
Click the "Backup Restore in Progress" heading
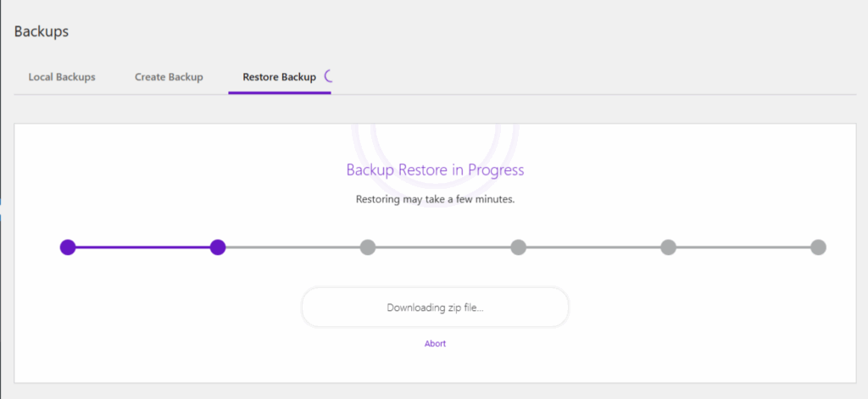click(x=435, y=170)
